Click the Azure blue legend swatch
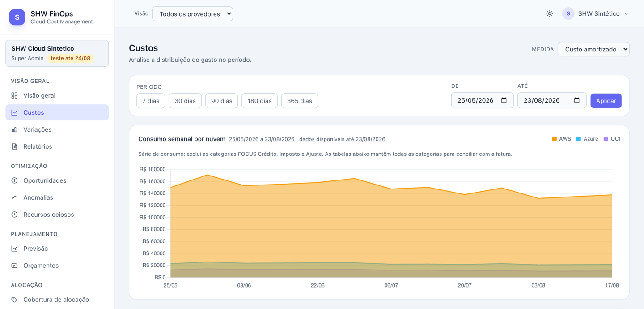 (x=579, y=139)
